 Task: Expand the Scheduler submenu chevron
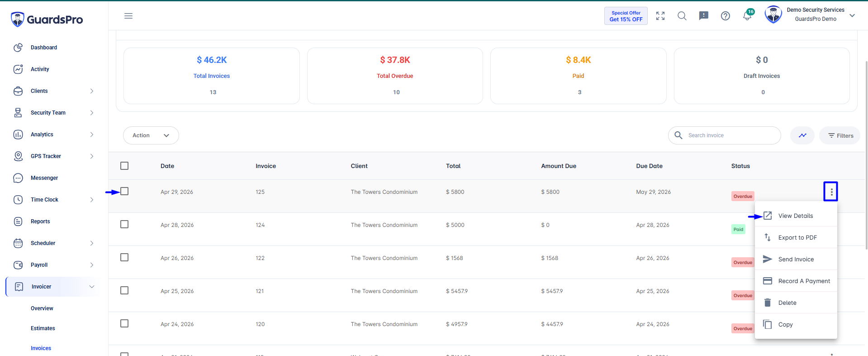92,243
